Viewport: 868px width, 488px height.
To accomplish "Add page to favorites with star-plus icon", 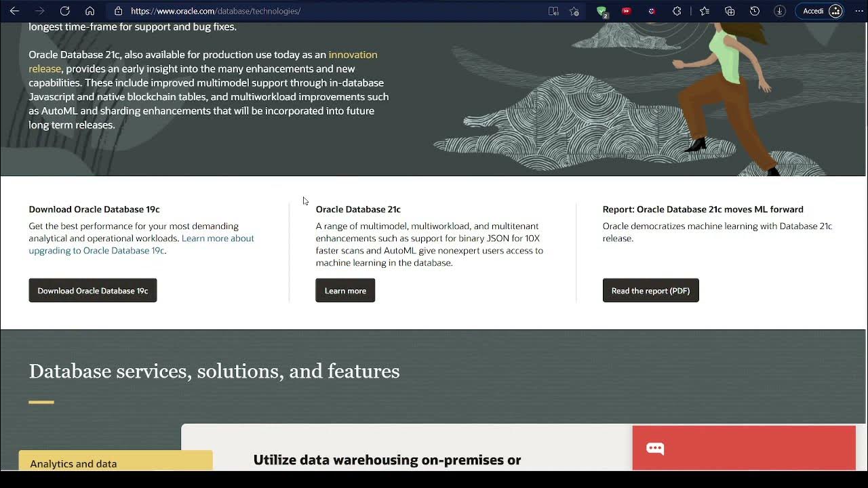I will pyautogui.click(x=574, y=11).
